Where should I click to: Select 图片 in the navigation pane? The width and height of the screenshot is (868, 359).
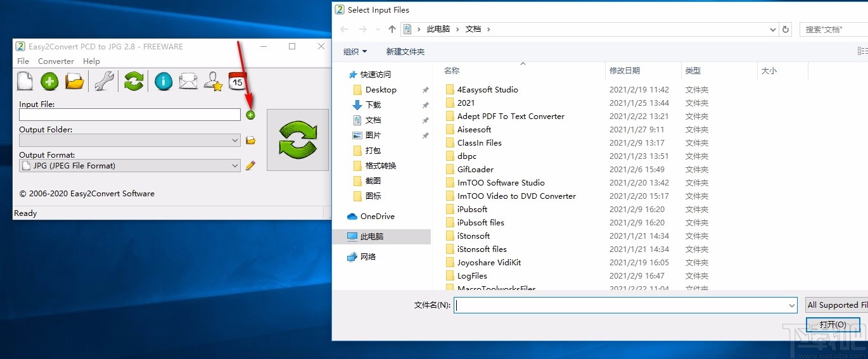point(373,135)
